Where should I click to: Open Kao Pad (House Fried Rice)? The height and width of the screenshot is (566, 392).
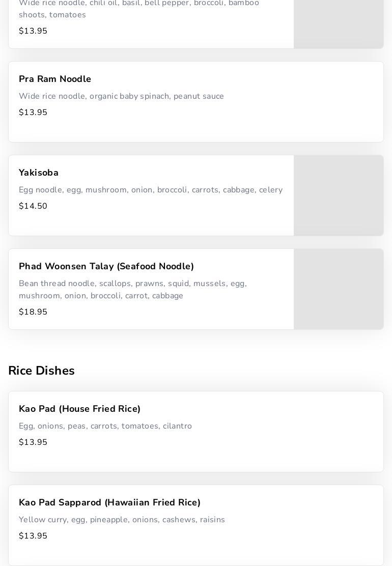80,409
